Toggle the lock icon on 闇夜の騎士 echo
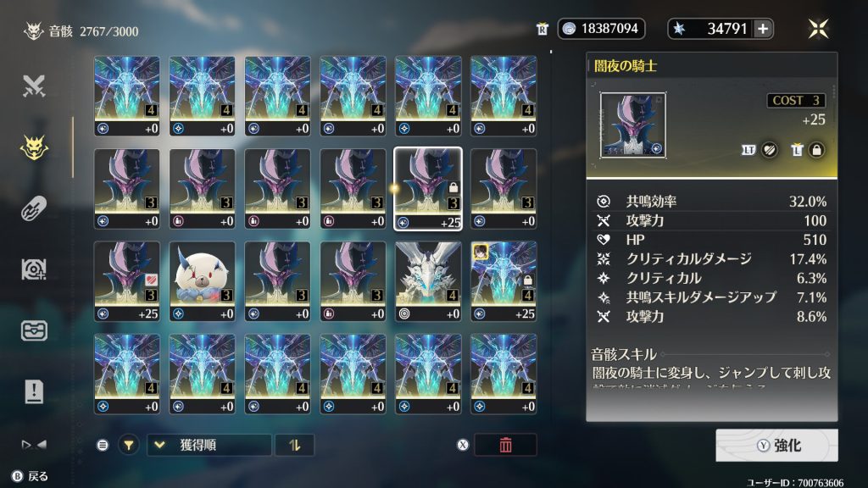Screen dimensions: 868x488 (816, 150)
